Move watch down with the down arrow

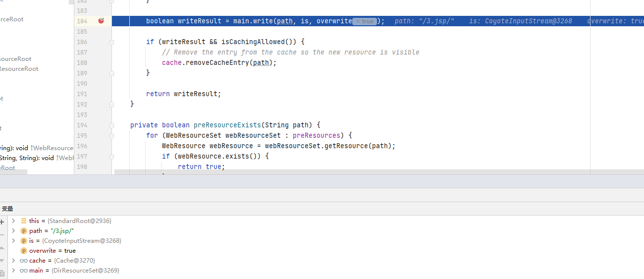(x=2, y=260)
